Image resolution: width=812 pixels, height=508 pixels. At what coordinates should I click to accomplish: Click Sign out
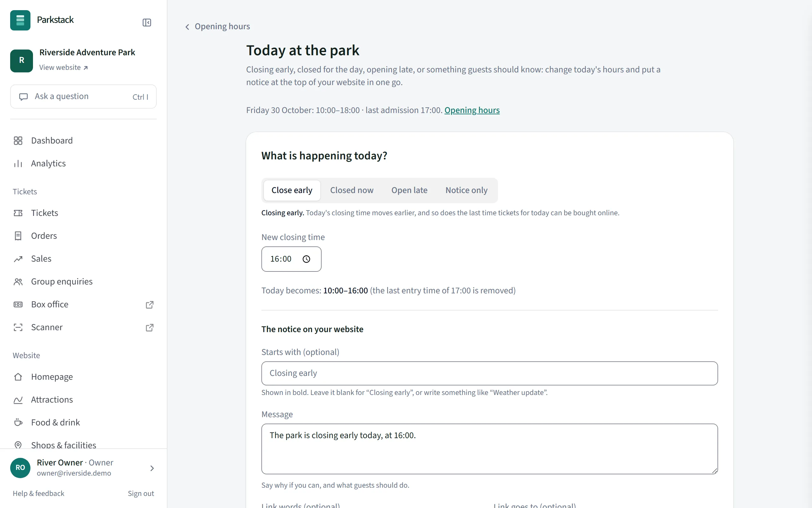(141, 493)
